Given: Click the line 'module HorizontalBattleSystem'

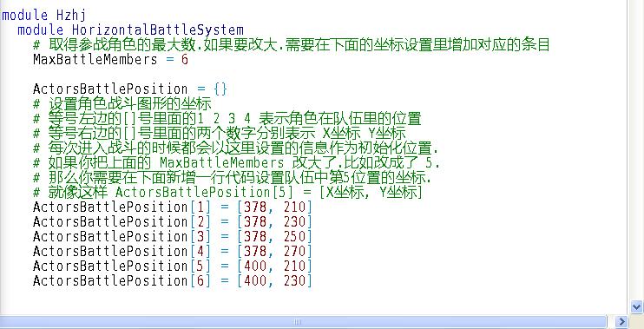Looking at the screenshot, I should [130, 30].
